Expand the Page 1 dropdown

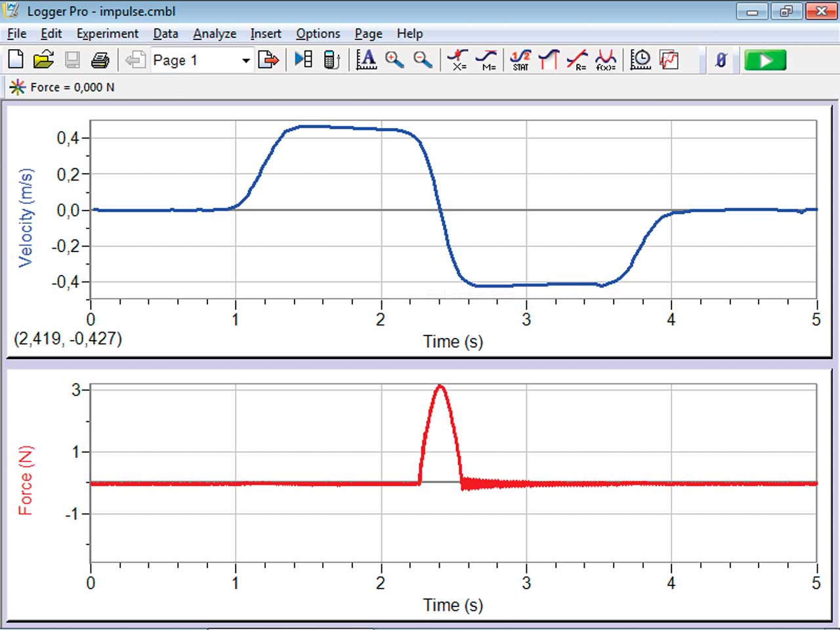coord(245,60)
